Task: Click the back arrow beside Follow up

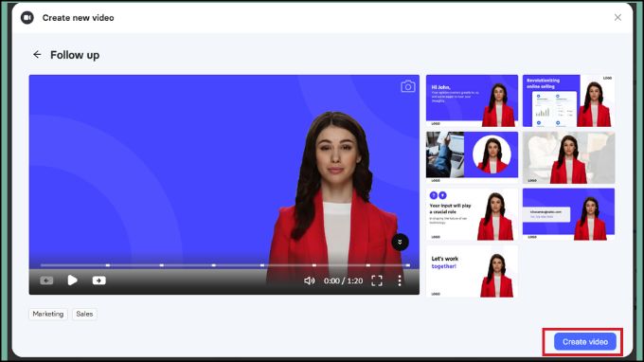Action: pos(37,55)
